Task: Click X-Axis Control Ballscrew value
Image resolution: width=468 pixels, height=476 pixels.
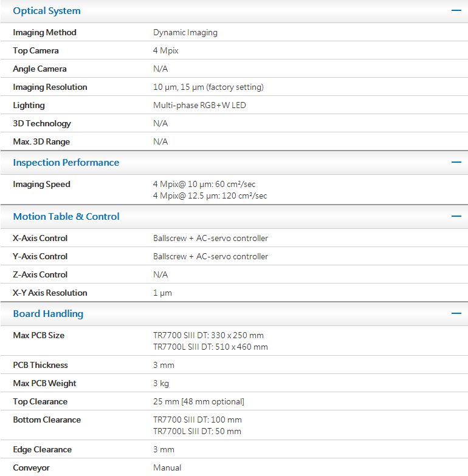Action: (210, 238)
